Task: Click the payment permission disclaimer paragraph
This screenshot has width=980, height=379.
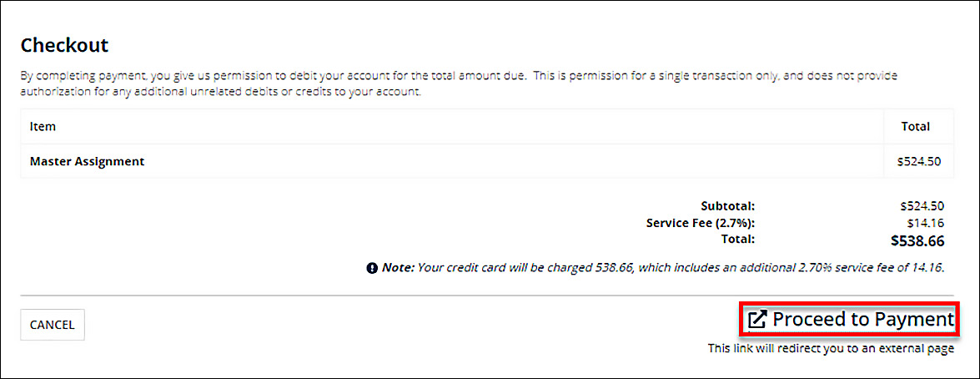Action: tap(459, 83)
